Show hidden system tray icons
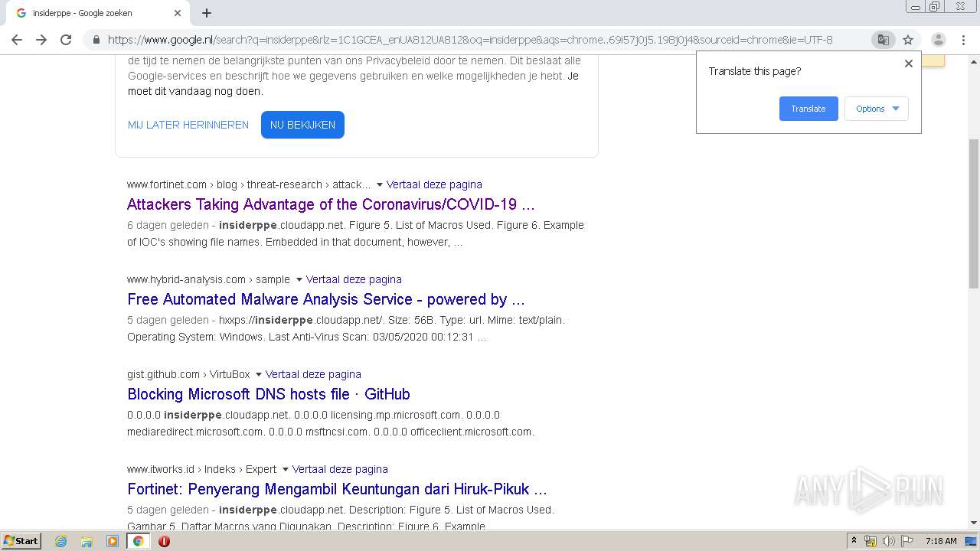 pyautogui.click(x=854, y=541)
